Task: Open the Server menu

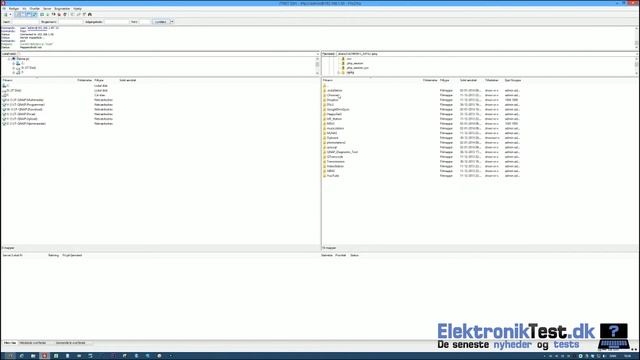Action: (x=47, y=9)
